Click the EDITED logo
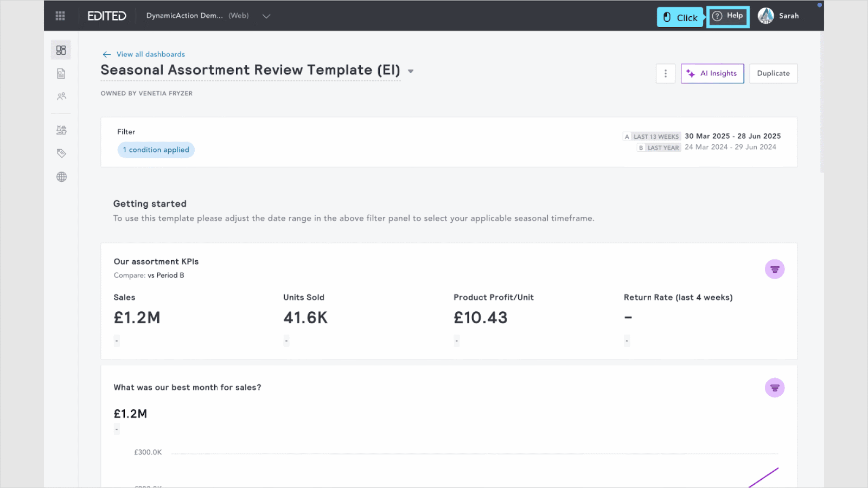Screen dimensions: 868x488 click(x=107, y=16)
